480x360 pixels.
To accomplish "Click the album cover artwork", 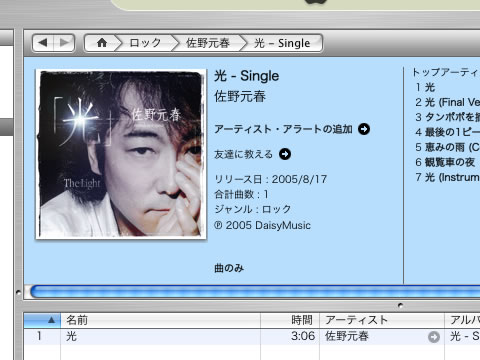I will coord(121,154).
